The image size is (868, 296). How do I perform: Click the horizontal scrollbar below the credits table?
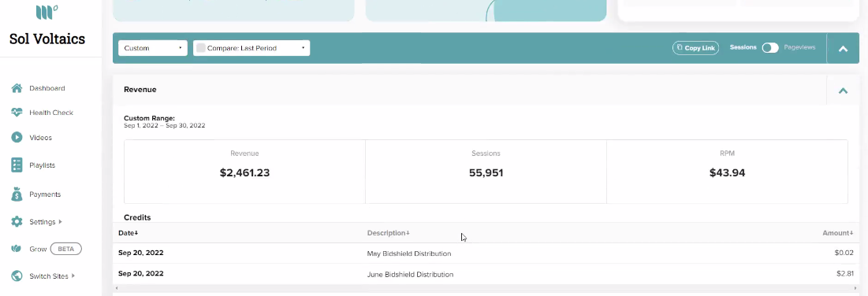point(486,288)
